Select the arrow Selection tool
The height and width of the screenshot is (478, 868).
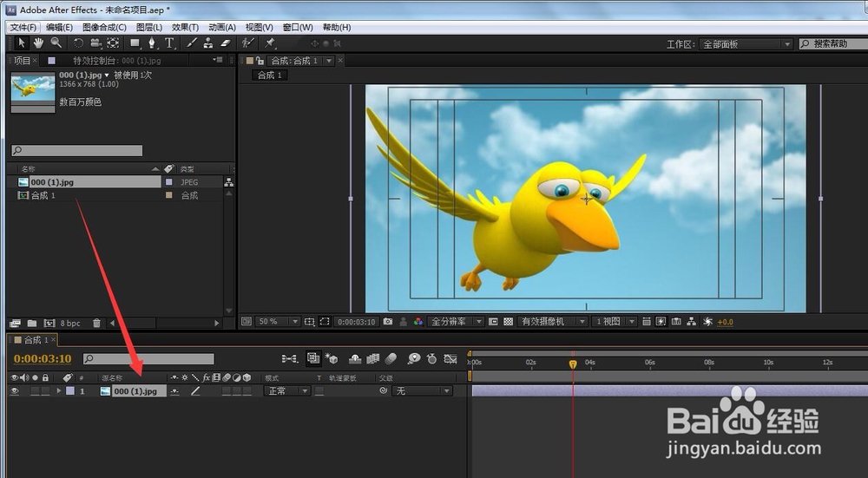pyautogui.click(x=21, y=43)
